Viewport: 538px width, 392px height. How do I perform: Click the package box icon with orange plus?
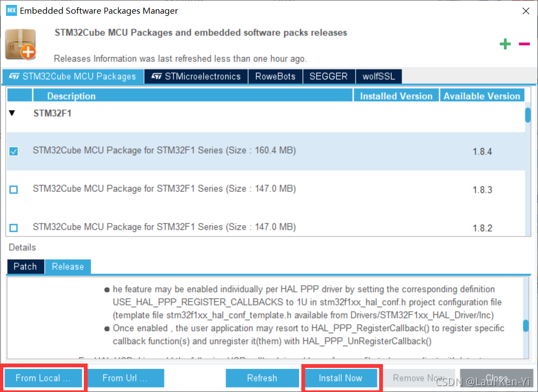point(21,44)
